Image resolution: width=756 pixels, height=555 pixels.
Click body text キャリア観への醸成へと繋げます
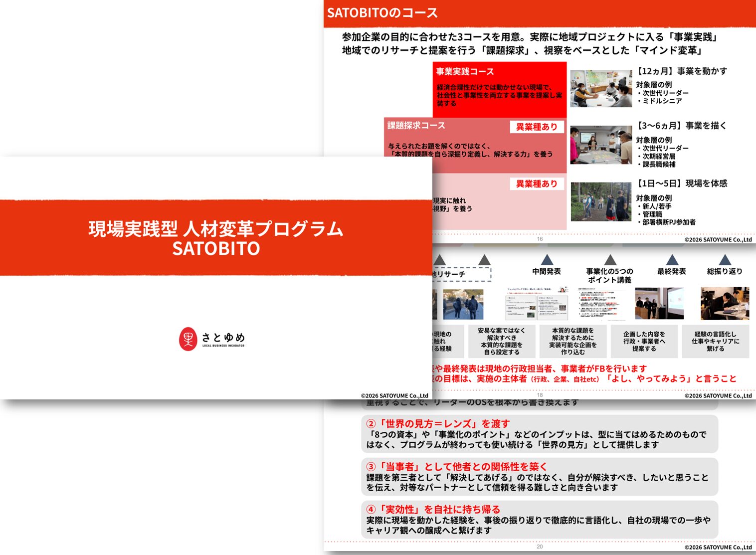429,530
